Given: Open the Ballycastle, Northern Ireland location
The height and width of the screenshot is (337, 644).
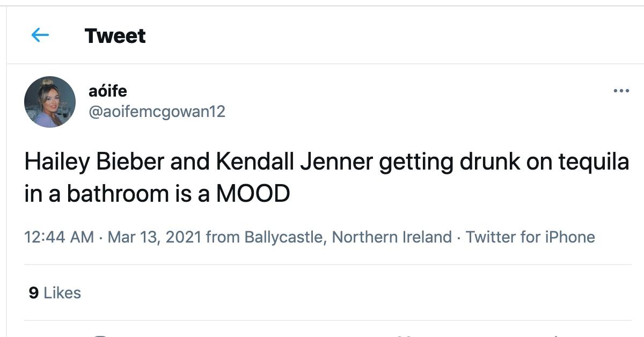Looking at the screenshot, I should coord(348,237).
